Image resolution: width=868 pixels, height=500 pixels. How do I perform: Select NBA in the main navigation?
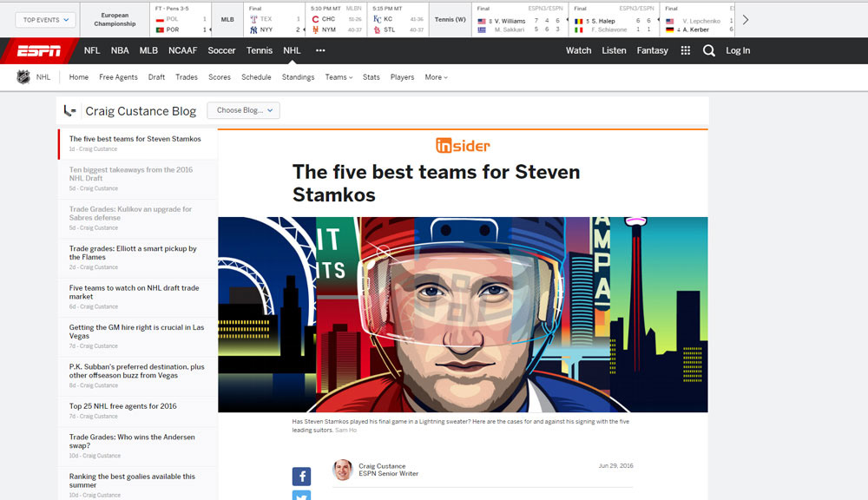[x=120, y=50]
